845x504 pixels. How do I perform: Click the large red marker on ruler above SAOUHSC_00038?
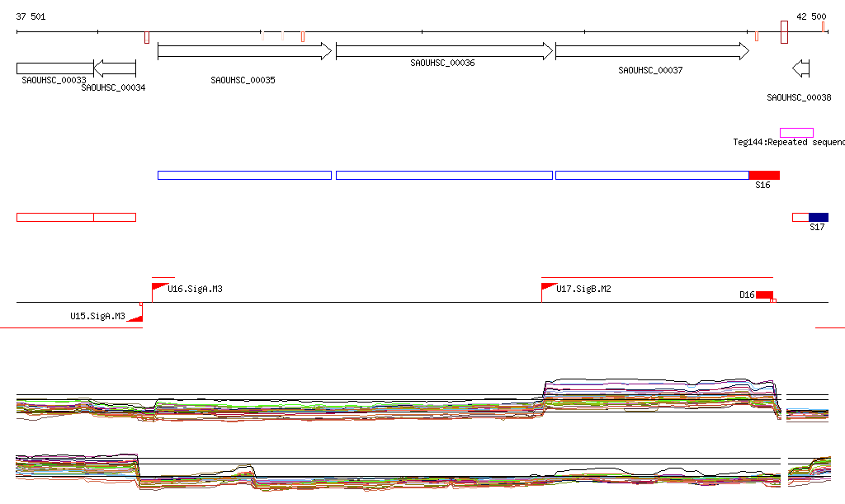coord(784,32)
